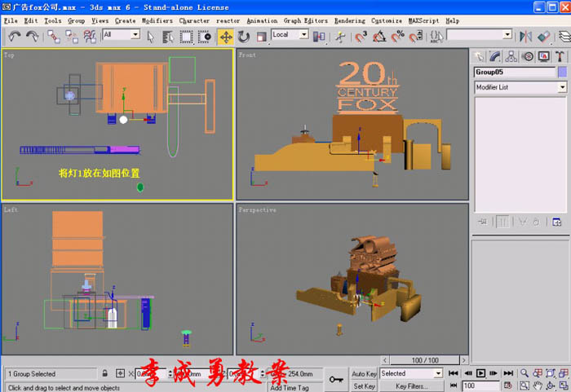The height and width of the screenshot is (392, 571).
Task: Expand the Modifier List dropdown
Action: pos(562,87)
